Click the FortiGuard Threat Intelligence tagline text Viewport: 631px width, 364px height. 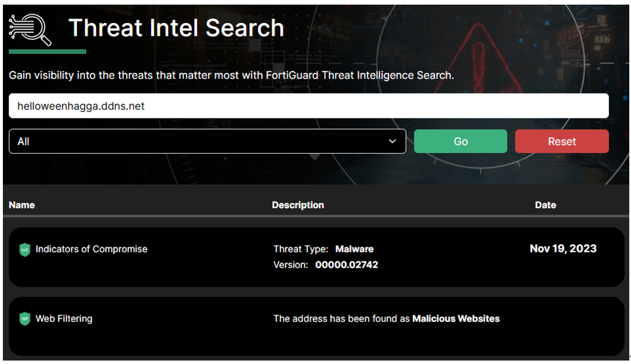231,76
